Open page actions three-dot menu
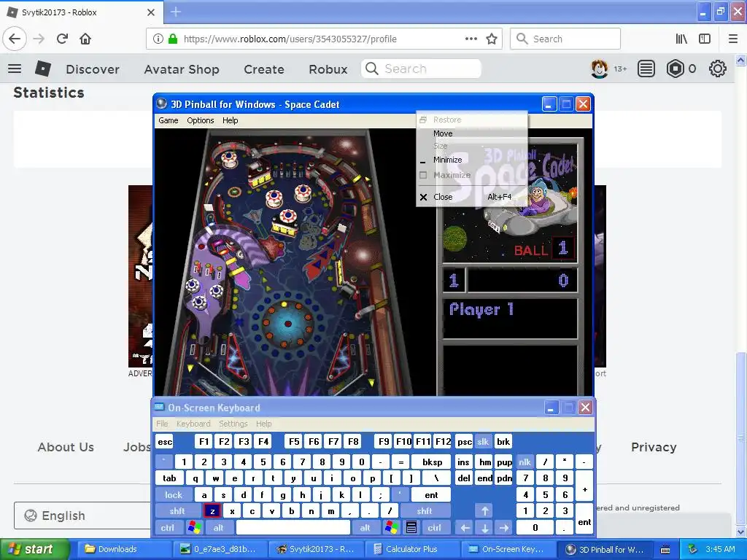 471,39
